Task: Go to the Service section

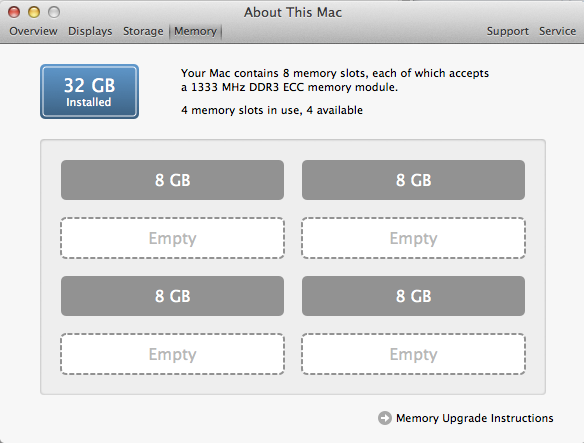Action: coord(558,31)
